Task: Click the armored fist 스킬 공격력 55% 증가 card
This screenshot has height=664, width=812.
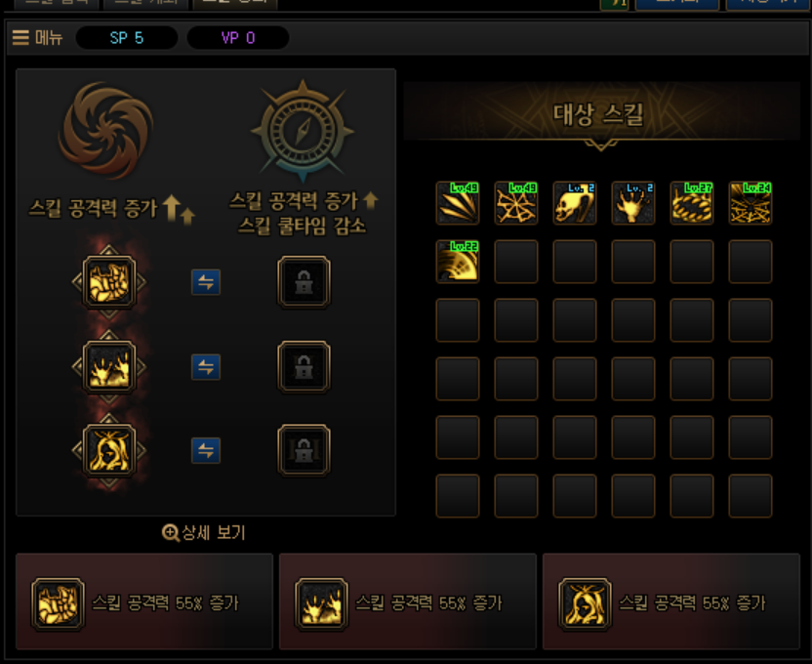Action: tap(144, 602)
